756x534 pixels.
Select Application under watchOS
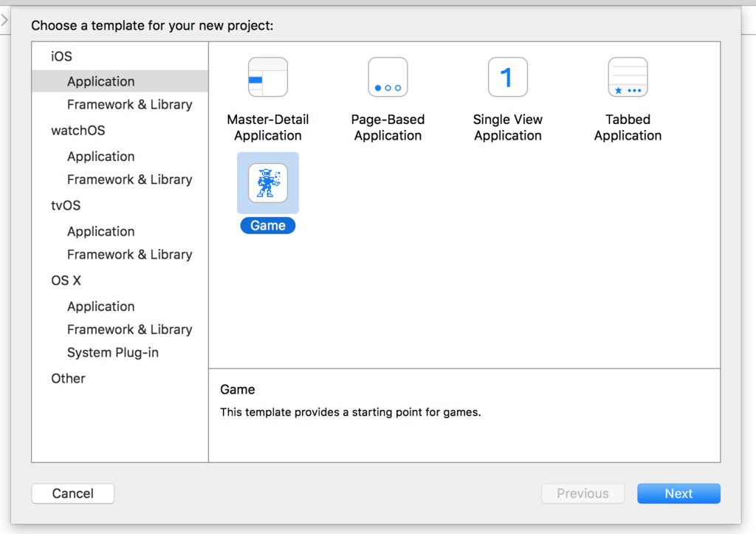pyautogui.click(x=100, y=157)
